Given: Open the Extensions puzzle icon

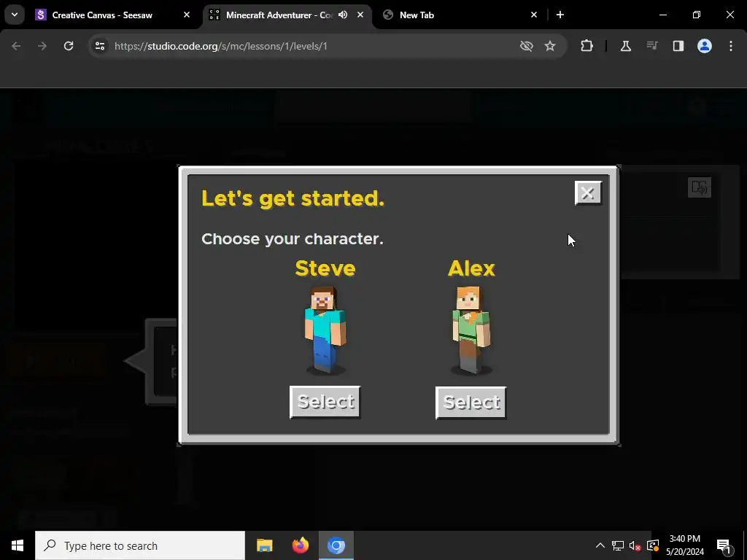Looking at the screenshot, I should (x=587, y=46).
